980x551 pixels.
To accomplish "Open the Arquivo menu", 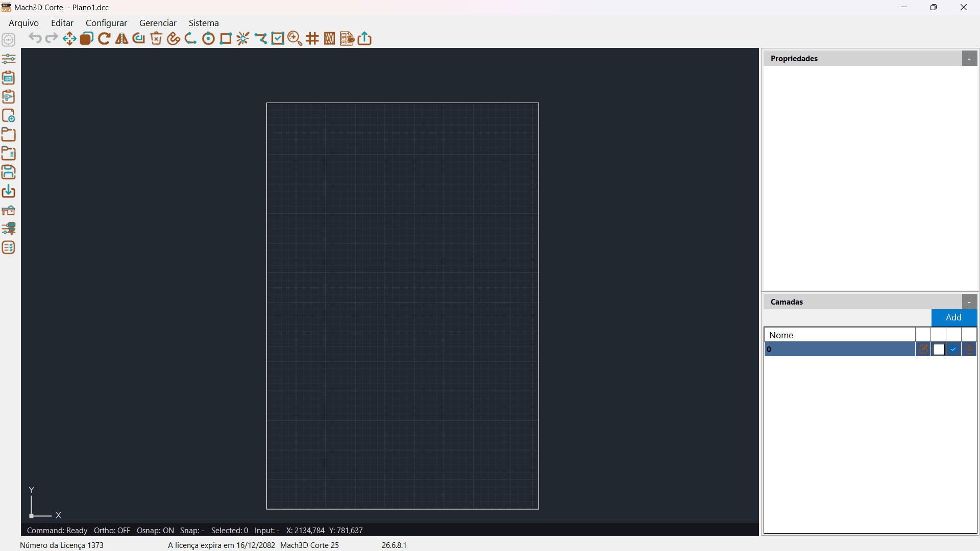I will [23, 23].
